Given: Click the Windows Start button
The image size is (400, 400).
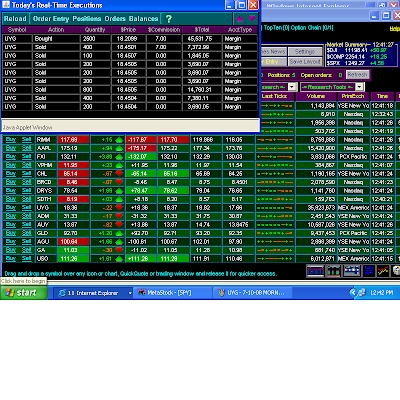Looking at the screenshot, I should click(24, 293).
